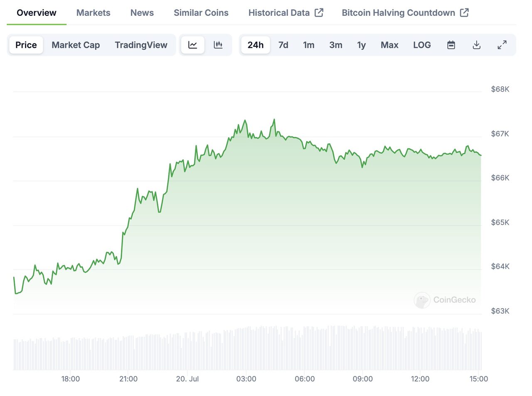The width and height of the screenshot is (532, 396).
Task: Click the $65K price axis label
Action: click(x=500, y=223)
